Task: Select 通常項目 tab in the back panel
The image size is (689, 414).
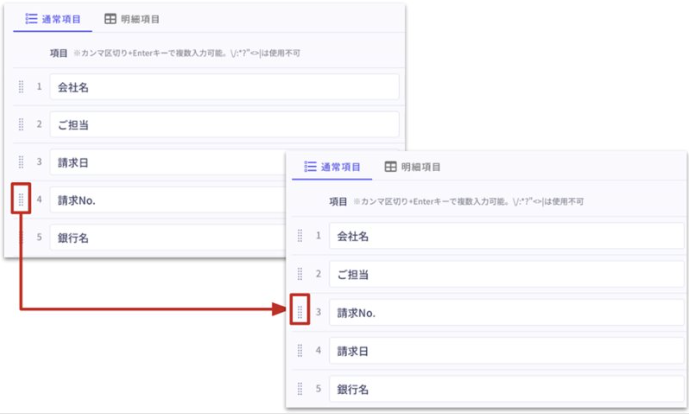Action: coord(53,19)
